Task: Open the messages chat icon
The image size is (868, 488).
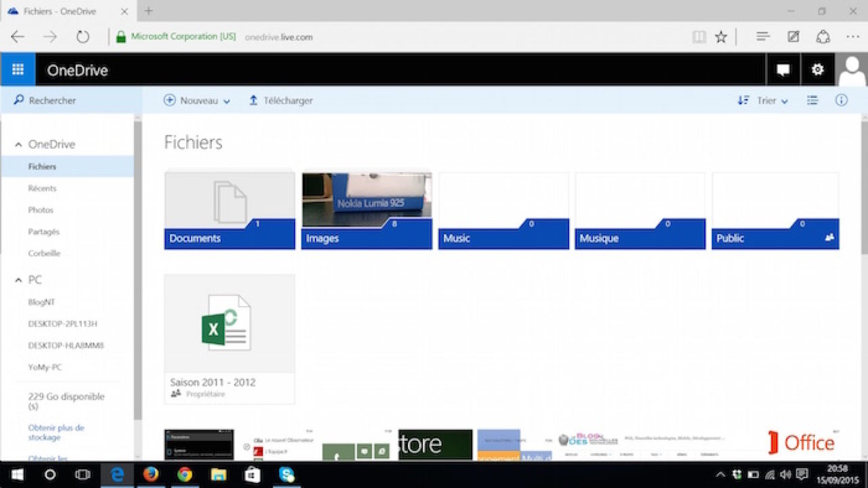Action: [x=783, y=70]
